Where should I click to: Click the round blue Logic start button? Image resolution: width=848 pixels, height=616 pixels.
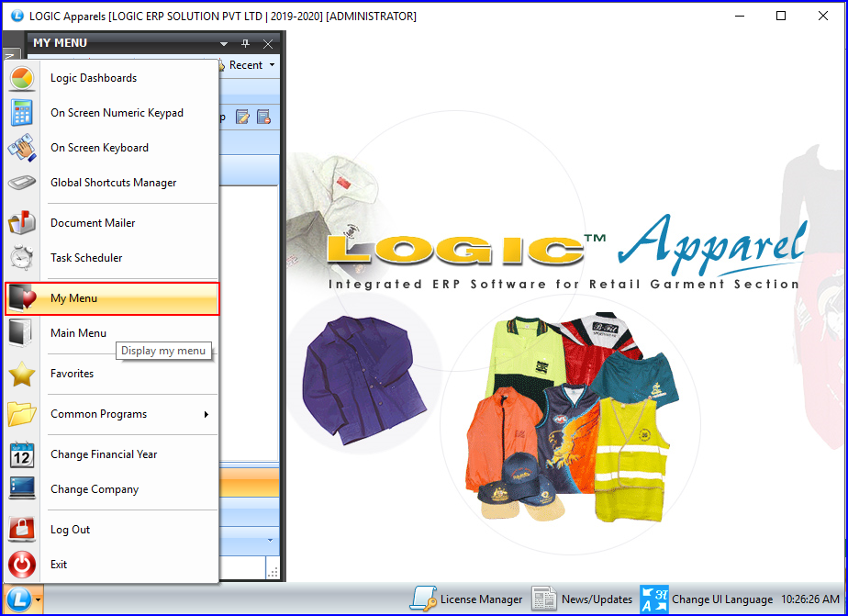[x=19, y=599]
